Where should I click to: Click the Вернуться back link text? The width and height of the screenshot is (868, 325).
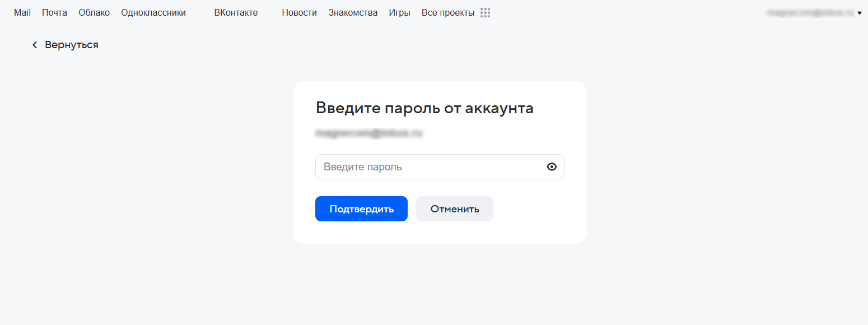(72, 45)
